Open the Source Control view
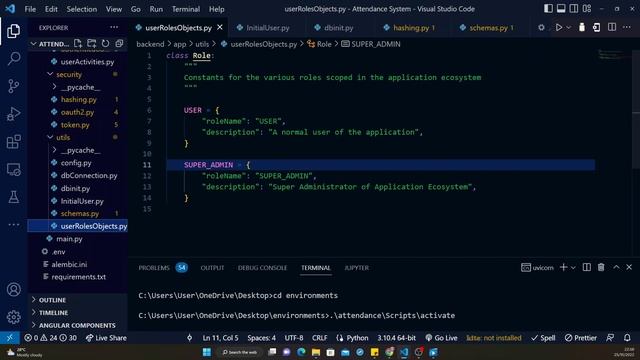Viewport: 640px width, 360px height. click(x=13, y=86)
